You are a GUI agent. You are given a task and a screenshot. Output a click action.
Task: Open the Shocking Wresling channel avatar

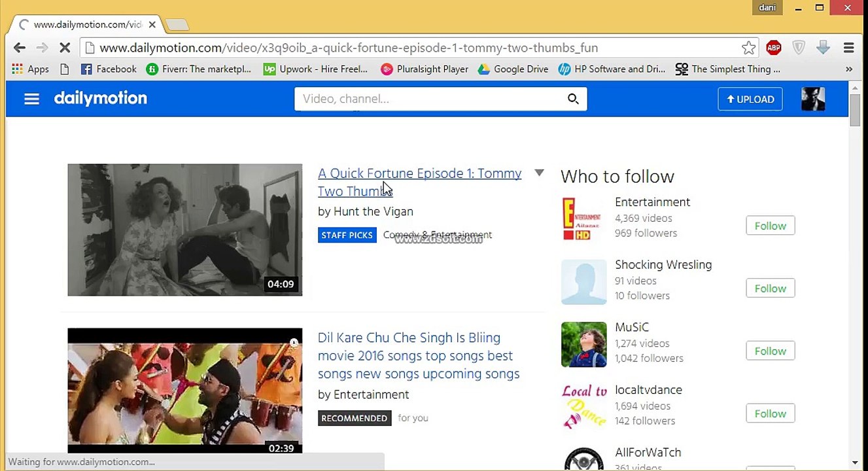[x=583, y=282]
